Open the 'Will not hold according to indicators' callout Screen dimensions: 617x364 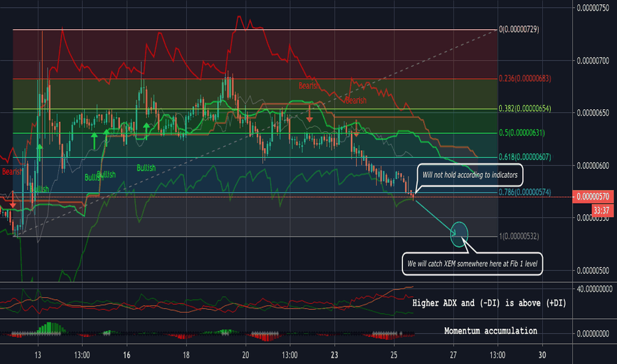(470, 175)
